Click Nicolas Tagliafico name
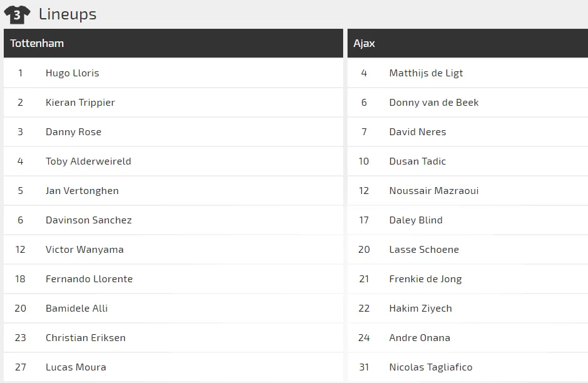The height and width of the screenshot is (383, 588). (x=431, y=367)
